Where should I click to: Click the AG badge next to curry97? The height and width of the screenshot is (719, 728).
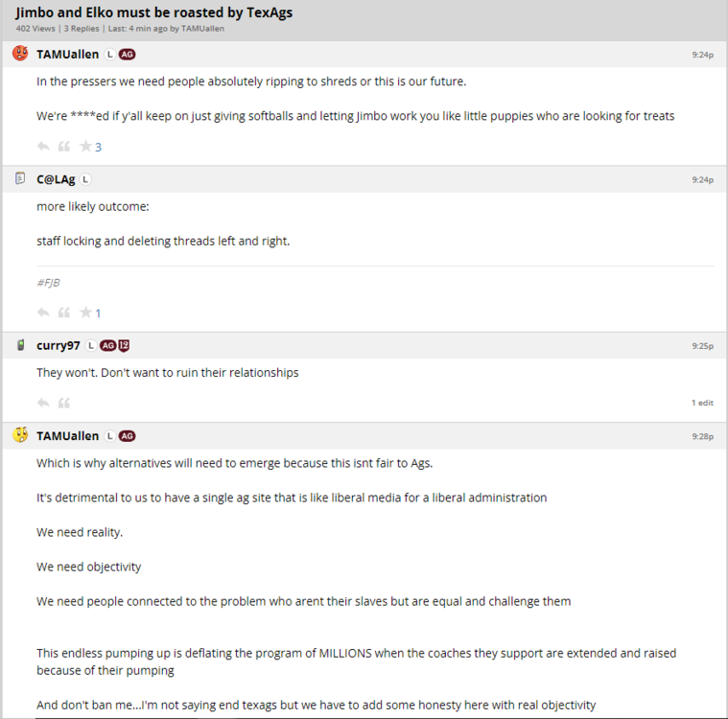[108, 345]
